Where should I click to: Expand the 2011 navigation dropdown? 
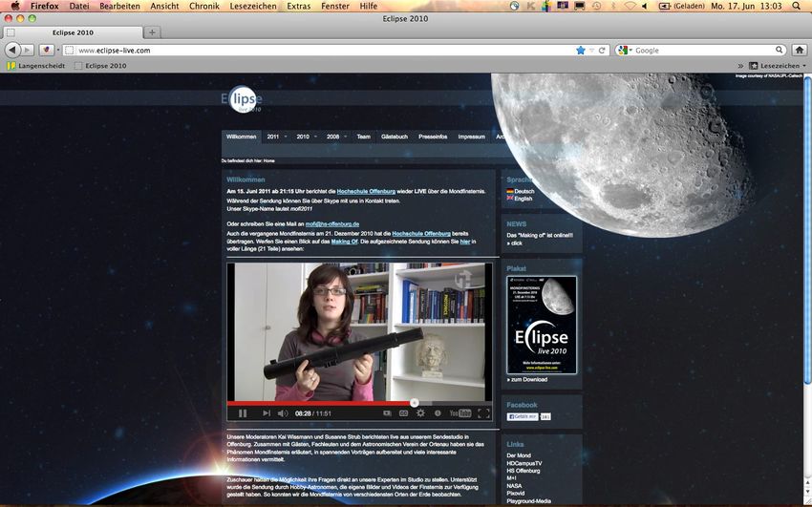277,137
